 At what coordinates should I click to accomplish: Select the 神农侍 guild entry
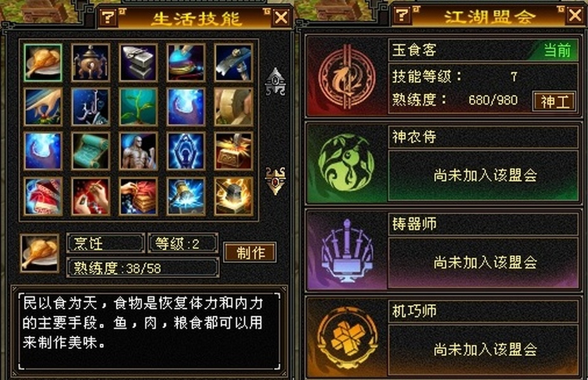[x=443, y=163]
